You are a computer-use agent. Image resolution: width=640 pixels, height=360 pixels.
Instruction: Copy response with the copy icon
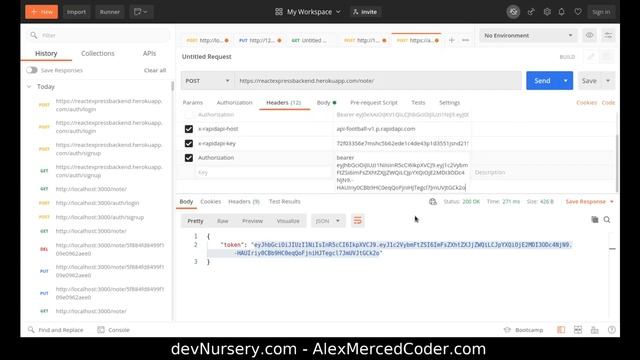[x=595, y=220]
